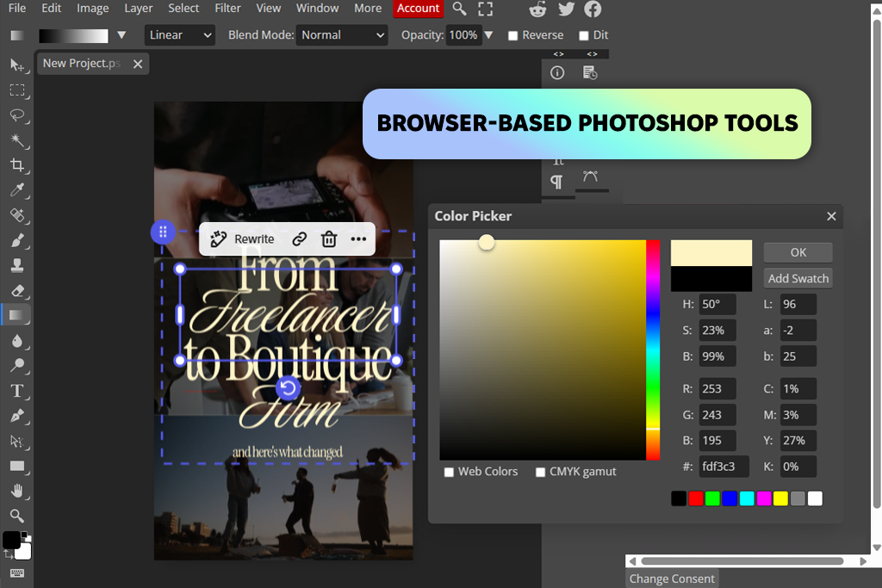Open the View menu

(269, 9)
